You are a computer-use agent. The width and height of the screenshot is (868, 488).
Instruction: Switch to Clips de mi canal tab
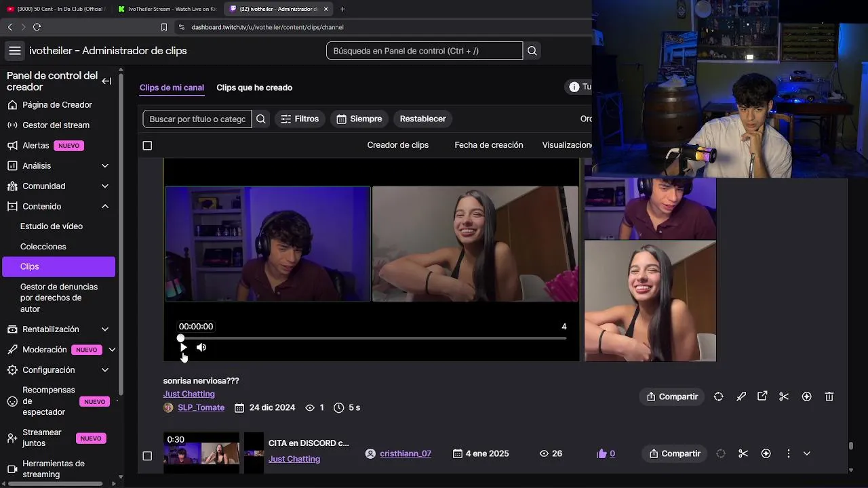tap(172, 87)
